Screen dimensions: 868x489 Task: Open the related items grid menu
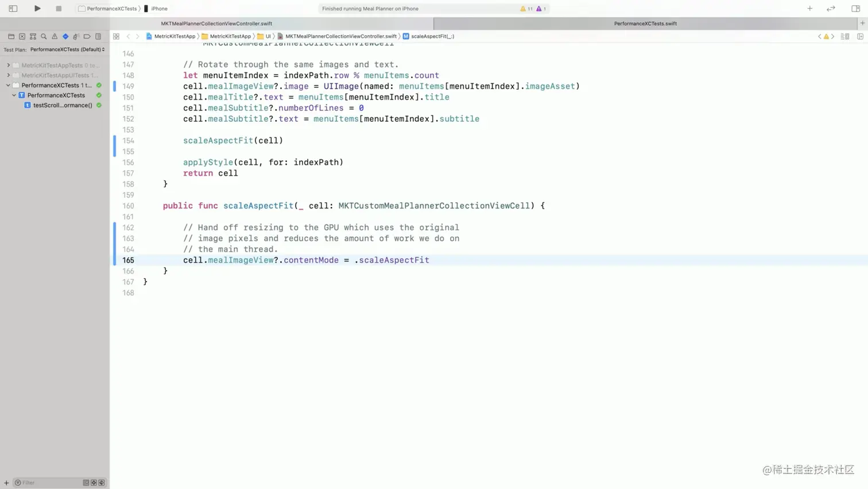[116, 36]
